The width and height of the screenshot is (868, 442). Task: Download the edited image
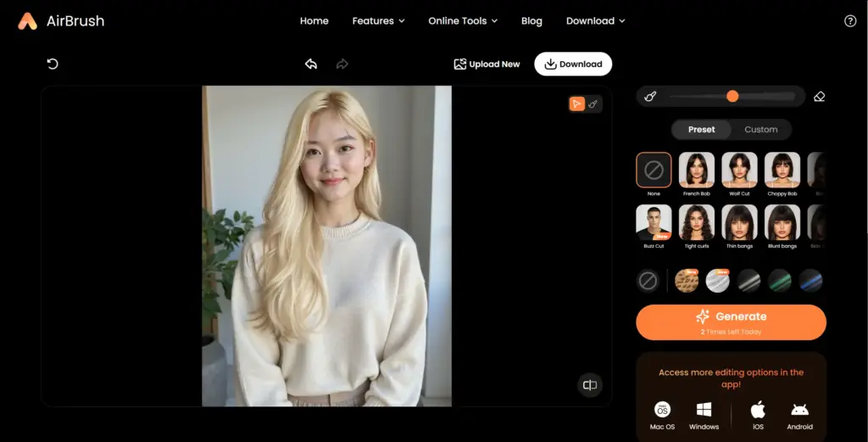click(573, 64)
